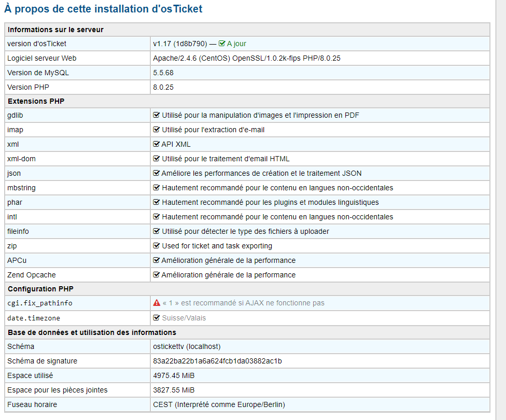The width and height of the screenshot is (506, 420).
Task: Click the check icon beside Suisse/Valais
Action: (156, 318)
